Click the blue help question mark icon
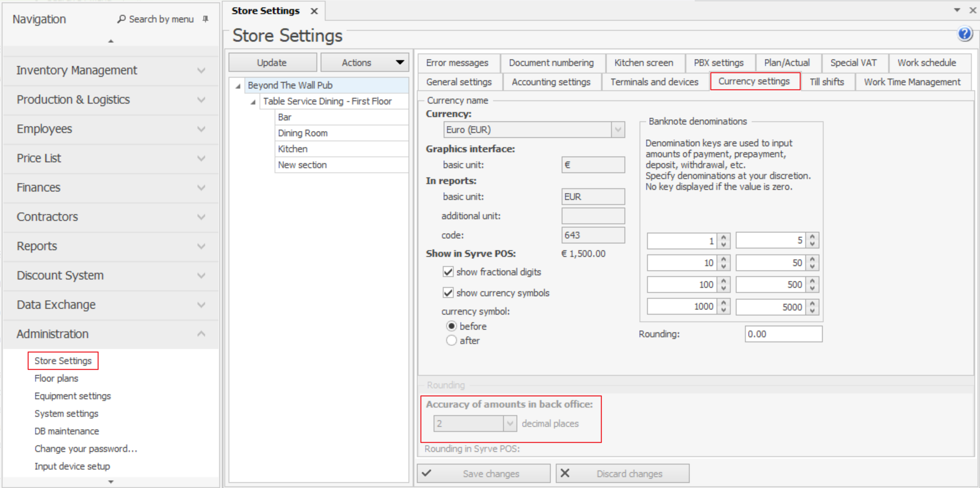Screen dimensions: 980x488 [x=964, y=34]
